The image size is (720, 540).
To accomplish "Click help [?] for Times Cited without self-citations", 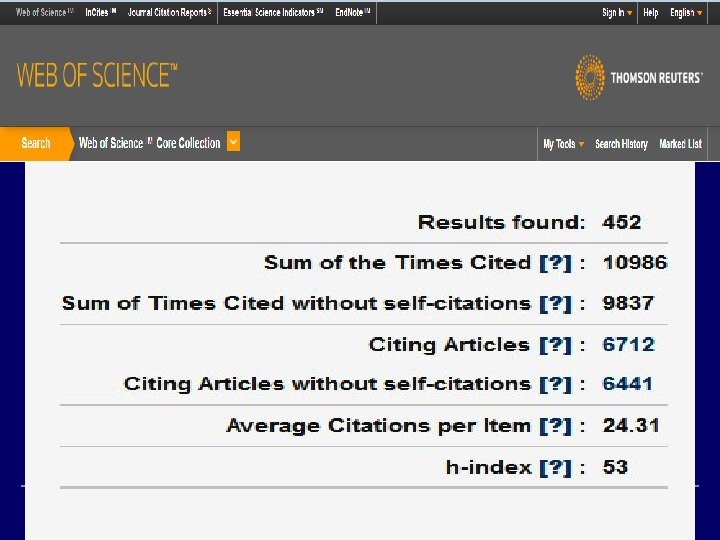I will 555,304.
